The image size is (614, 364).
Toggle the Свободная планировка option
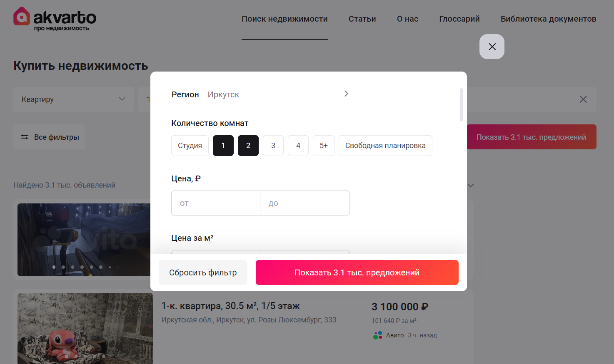point(385,146)
